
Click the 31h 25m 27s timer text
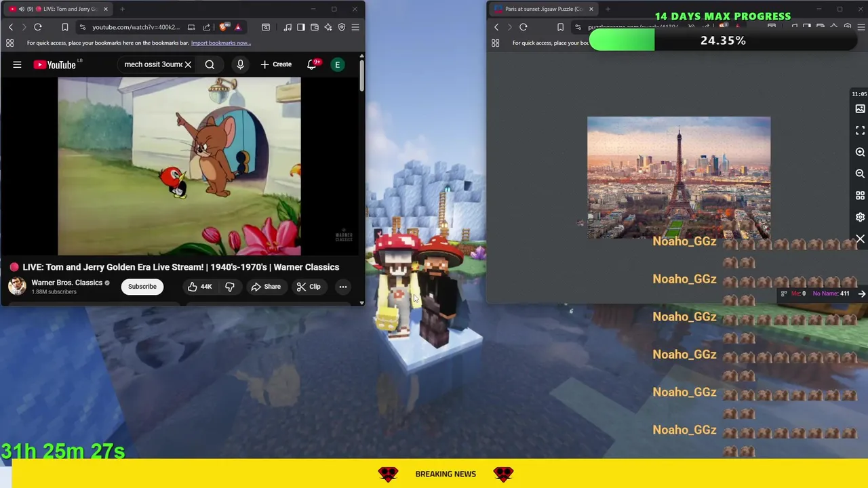(63, 451)
